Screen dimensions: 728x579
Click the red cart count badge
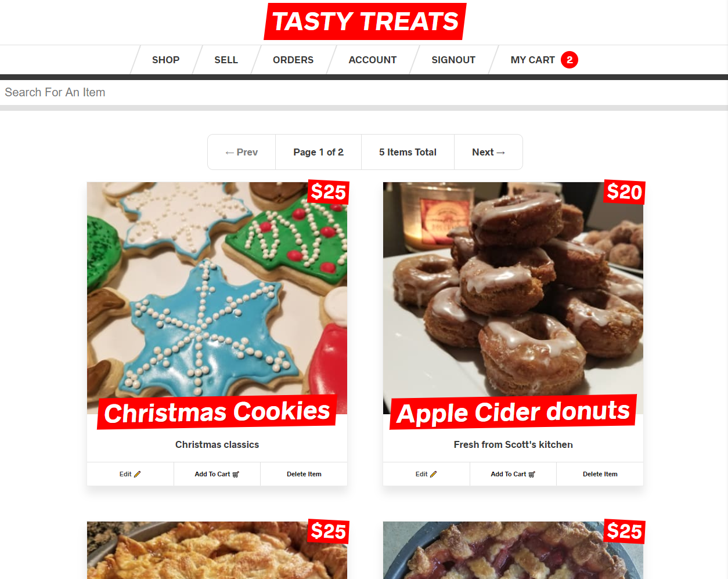coord(570,60)
